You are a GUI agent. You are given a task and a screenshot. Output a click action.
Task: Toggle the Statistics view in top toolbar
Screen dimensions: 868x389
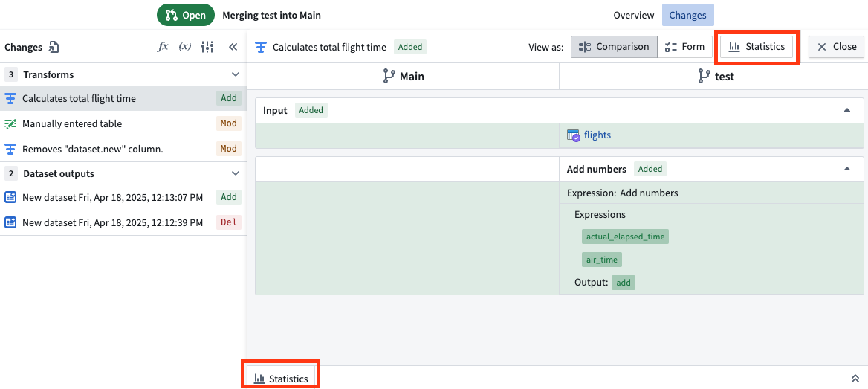tap(757, 47)
